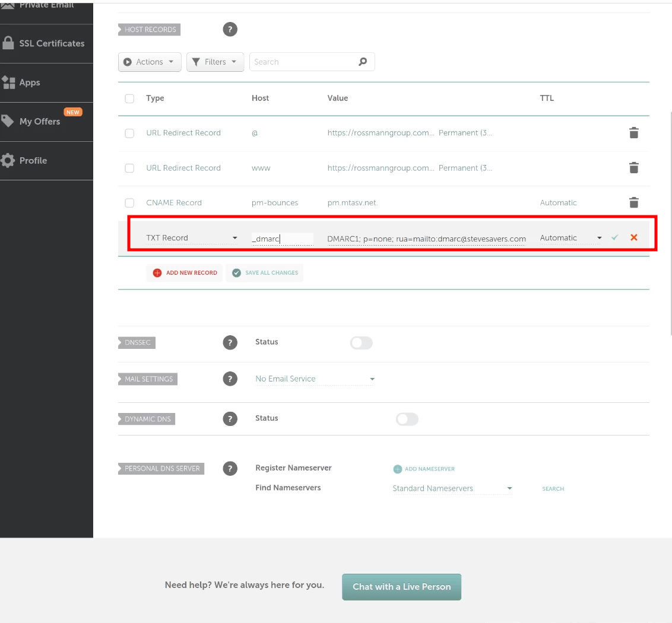Click the Automatic TTL of the CNAME record
Image resolution: width=672 pixels, height=623 pixels.
coord(558,203)
